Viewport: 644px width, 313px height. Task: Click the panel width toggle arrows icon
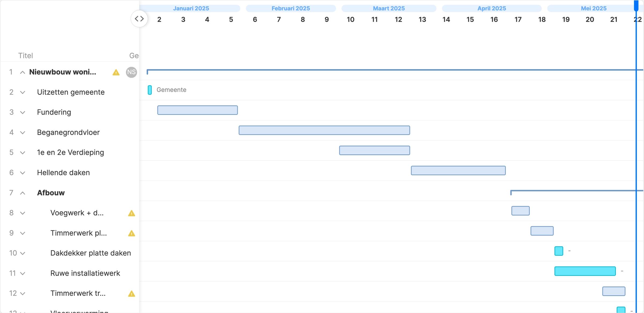tap(139, 19)
